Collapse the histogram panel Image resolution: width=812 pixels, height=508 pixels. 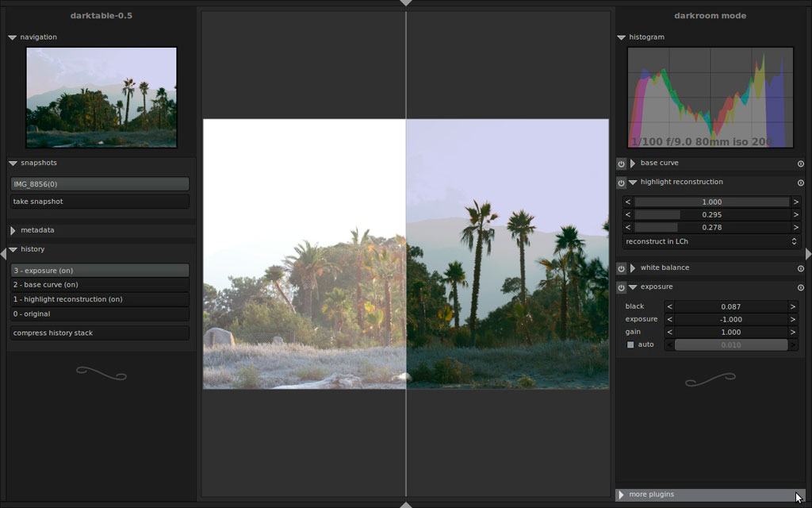click(x=622, y=37)
